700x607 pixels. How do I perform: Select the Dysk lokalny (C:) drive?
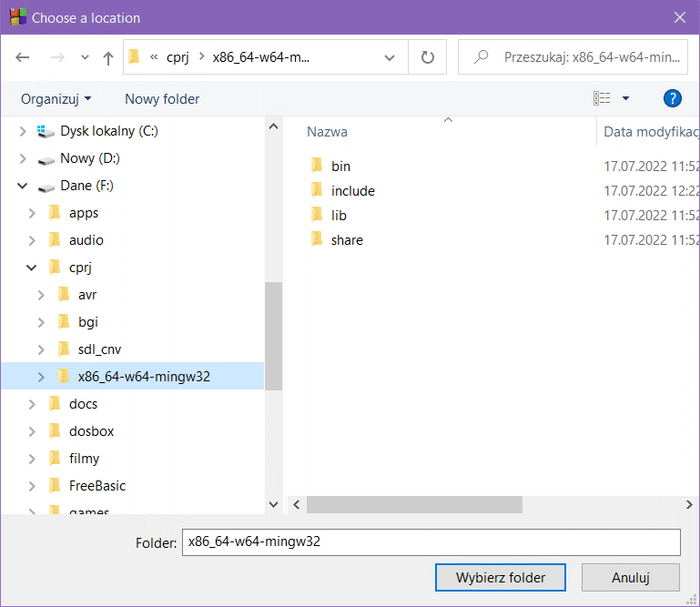[108, 131]
